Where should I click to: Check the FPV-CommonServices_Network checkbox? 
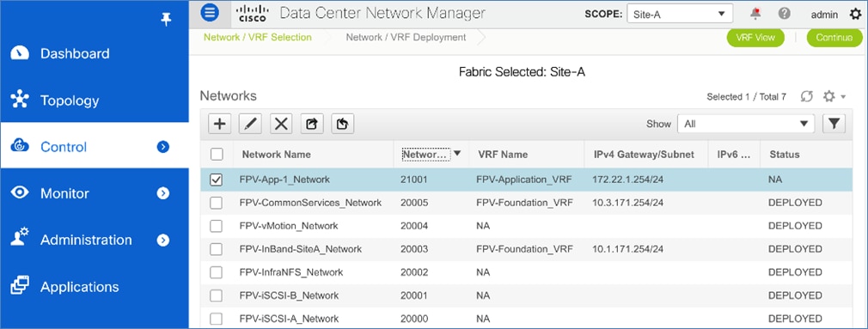[217, 203]
